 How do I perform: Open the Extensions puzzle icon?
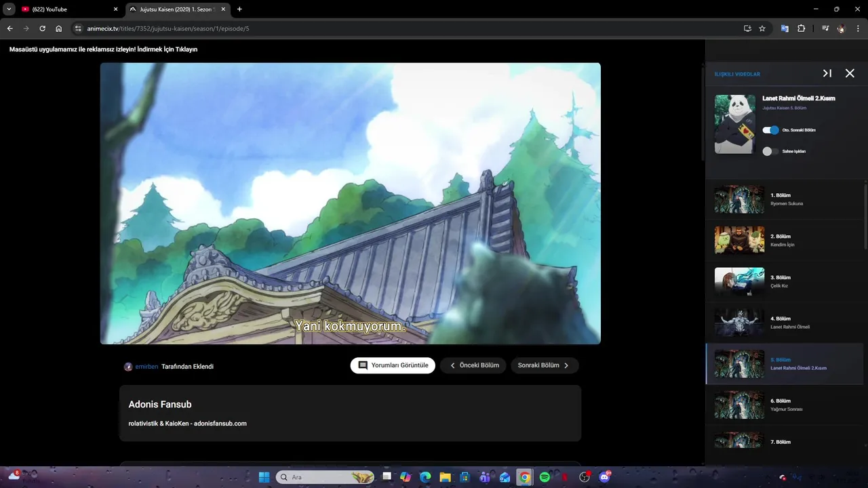coord(801,28)
